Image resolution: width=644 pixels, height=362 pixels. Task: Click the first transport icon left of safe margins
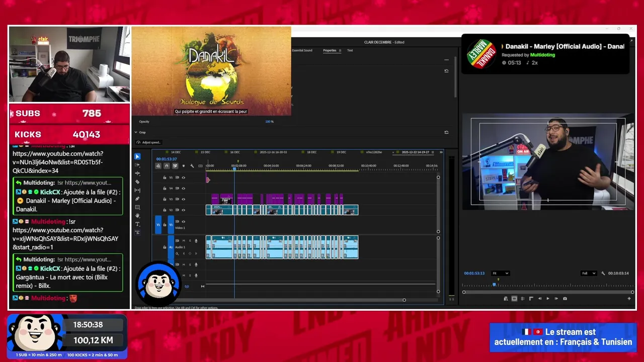(506, 299)
